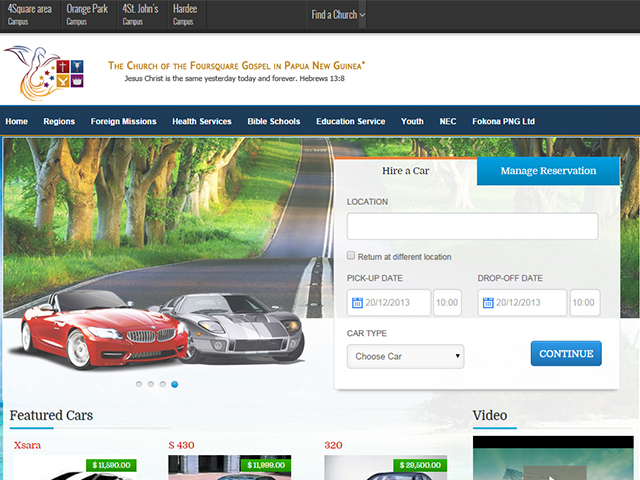Select second slider dot indicator

tap(151, 384)
